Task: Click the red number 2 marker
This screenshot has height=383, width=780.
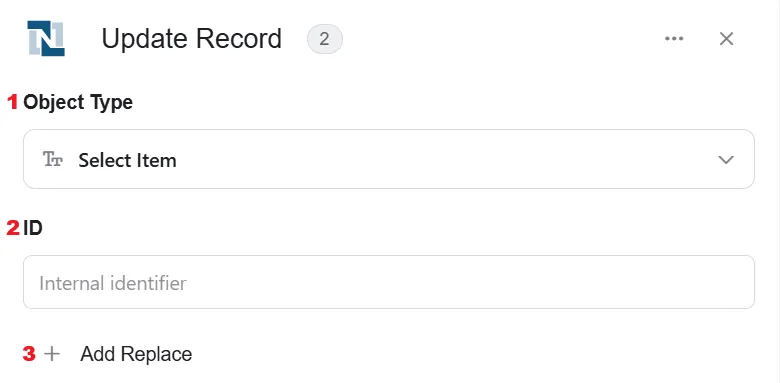Action: coord(13,228)
